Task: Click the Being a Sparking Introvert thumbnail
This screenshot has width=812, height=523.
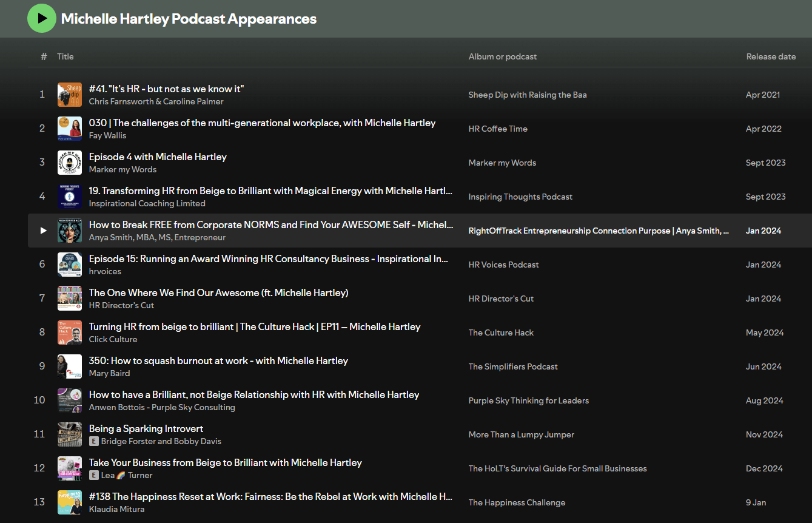Action: 70,434
